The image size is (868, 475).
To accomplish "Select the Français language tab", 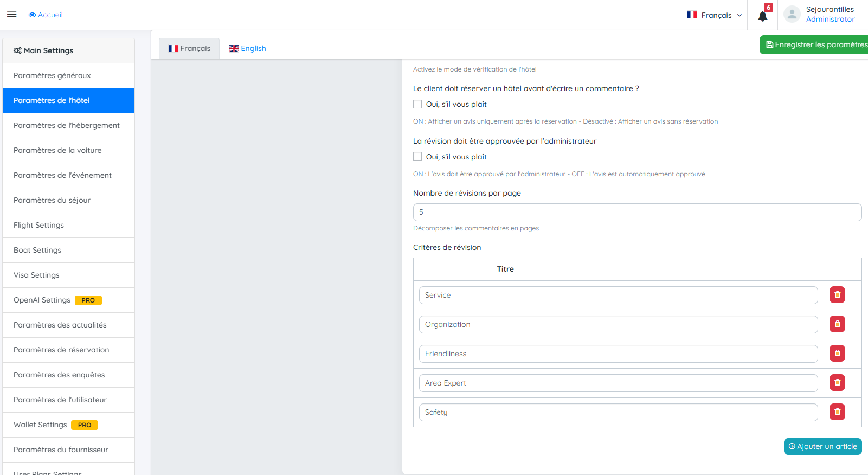I will click(x=189, y=48).
